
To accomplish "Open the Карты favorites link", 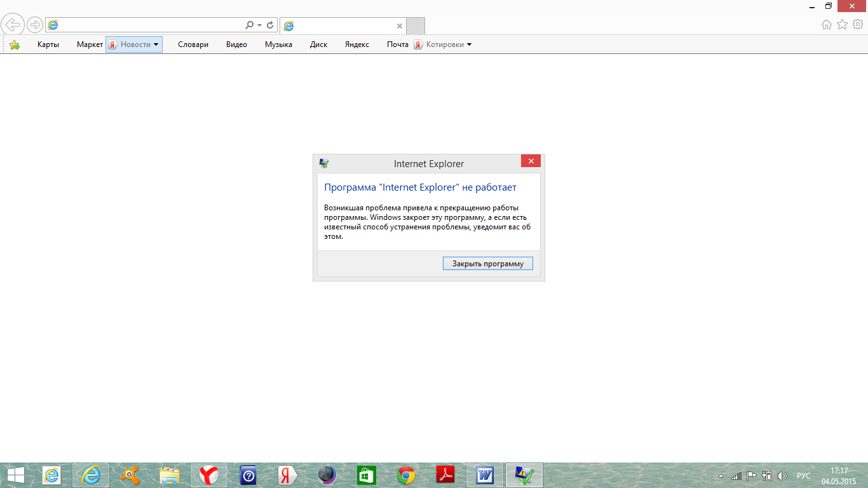I will click(48, 44).
